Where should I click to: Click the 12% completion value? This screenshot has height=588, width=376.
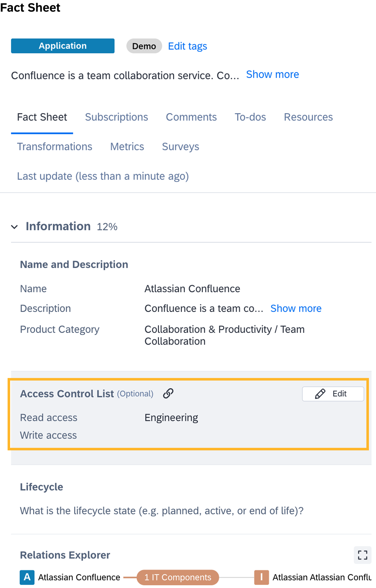pyautogui.click(x=107, y=227)
